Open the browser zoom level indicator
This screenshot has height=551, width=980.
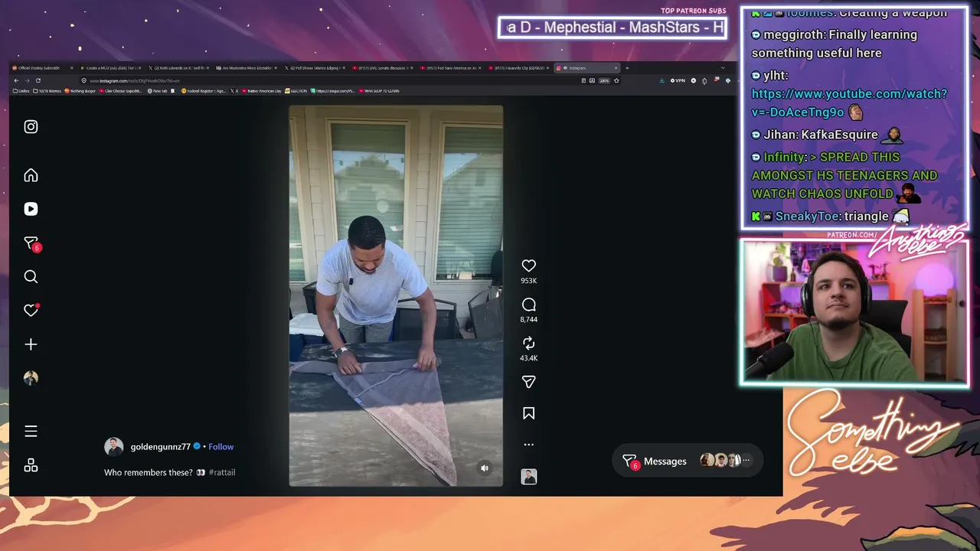point(604,80)
